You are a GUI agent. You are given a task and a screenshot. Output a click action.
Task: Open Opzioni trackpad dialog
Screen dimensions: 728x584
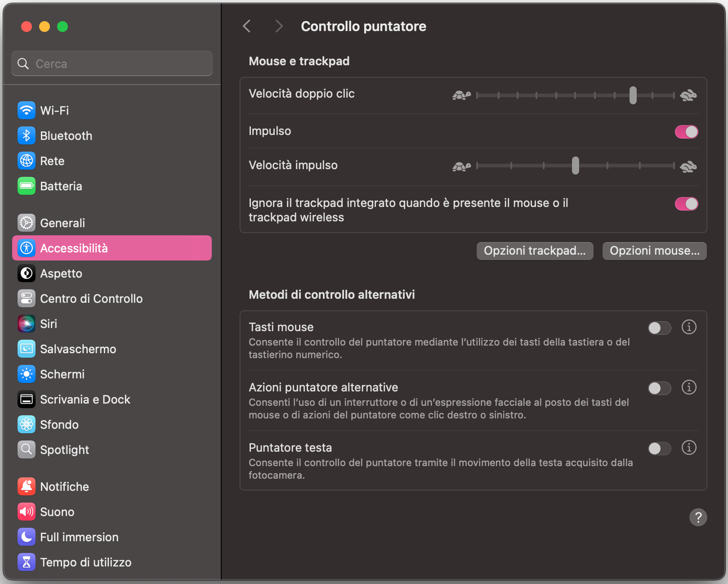535,251
